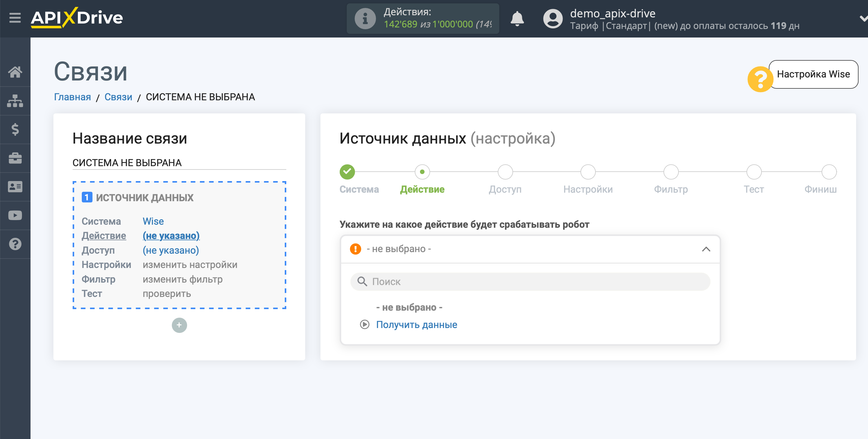Open the Wise system link

153,221
